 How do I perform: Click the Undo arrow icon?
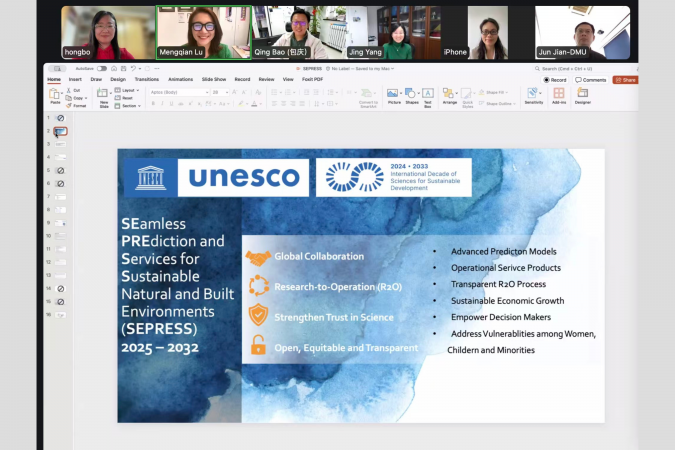click(x=133, y=68)
